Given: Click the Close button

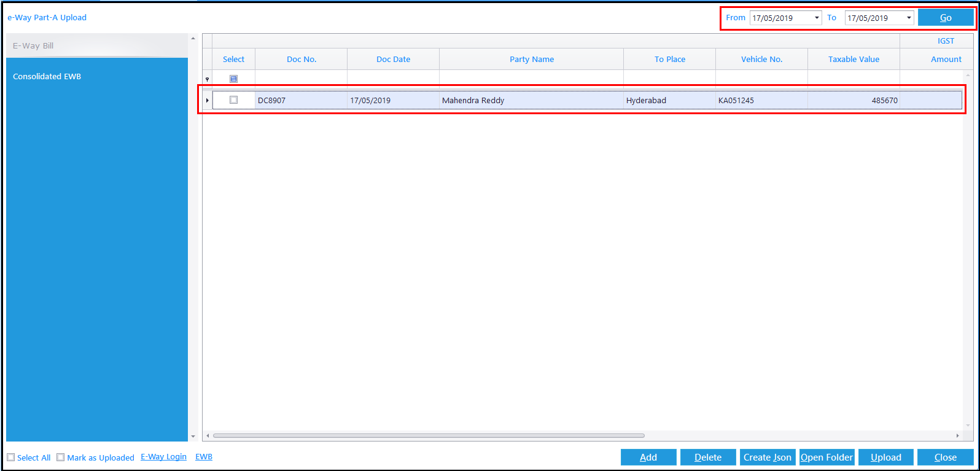Looking at the screenshot, I should pyautogui.click(x=946, y=457).
